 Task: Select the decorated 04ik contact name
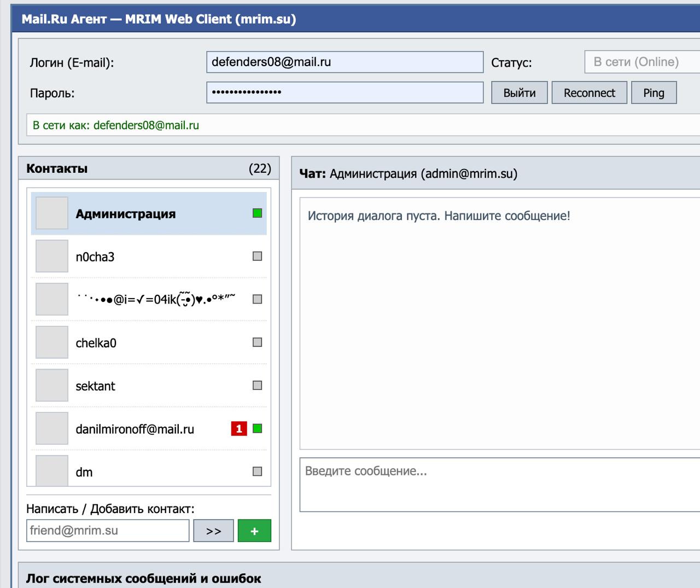(x=156, y=299)
